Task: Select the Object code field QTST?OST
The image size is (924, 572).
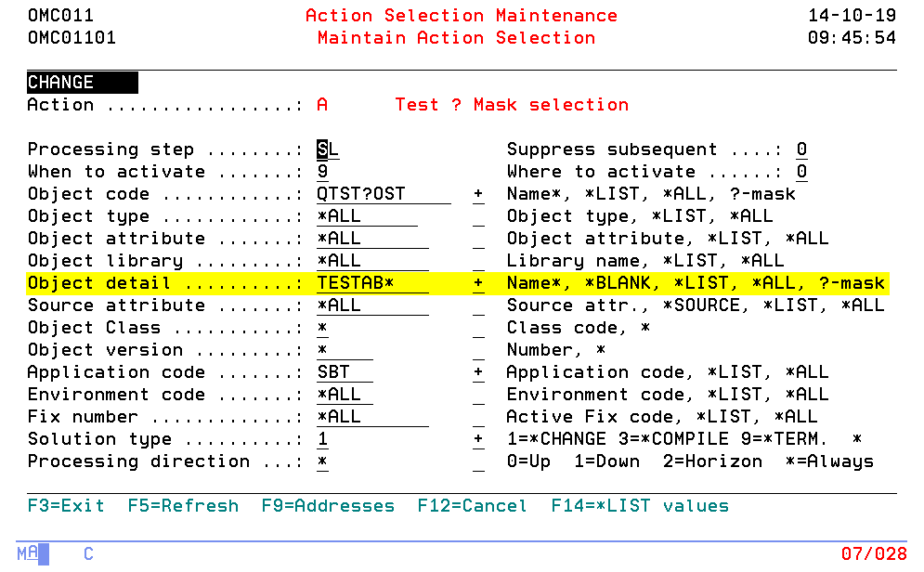Action: tap(383, 194)
